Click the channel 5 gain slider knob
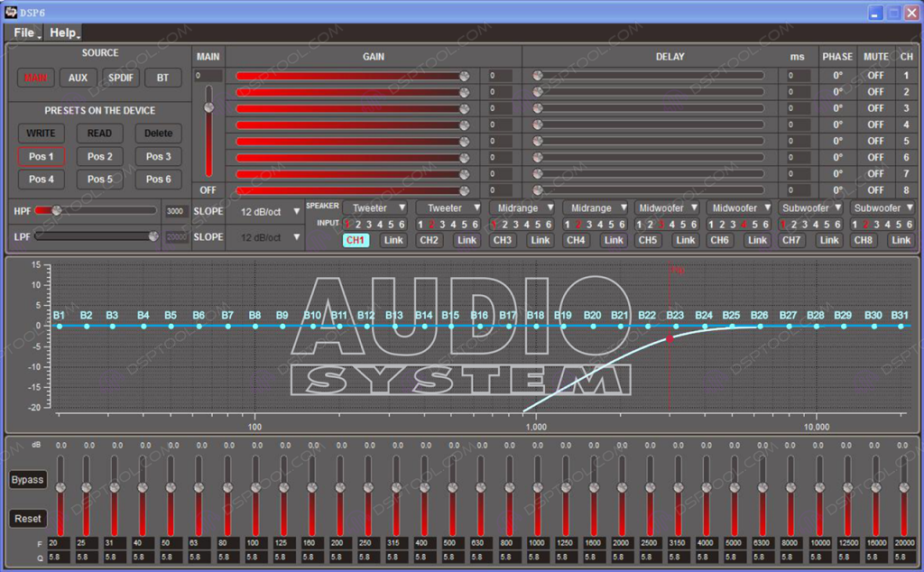The width and height of the screenshot is (924, 572). pyautogui.click(x=465, y=142)
